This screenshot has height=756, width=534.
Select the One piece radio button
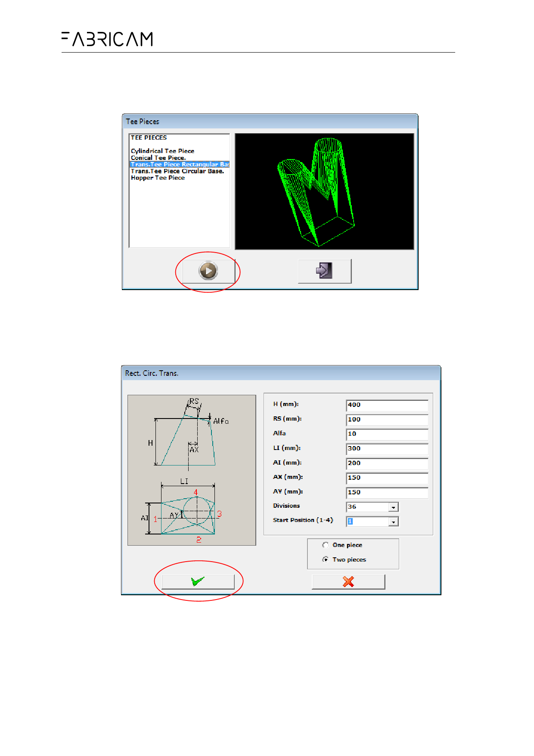[326, 545]
